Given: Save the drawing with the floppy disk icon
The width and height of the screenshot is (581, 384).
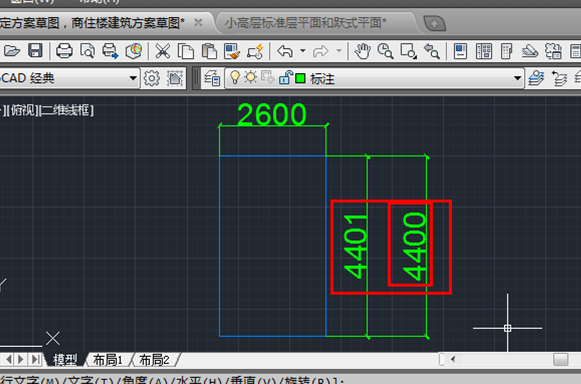Looking at the screenshot, I should pos(36,51).
